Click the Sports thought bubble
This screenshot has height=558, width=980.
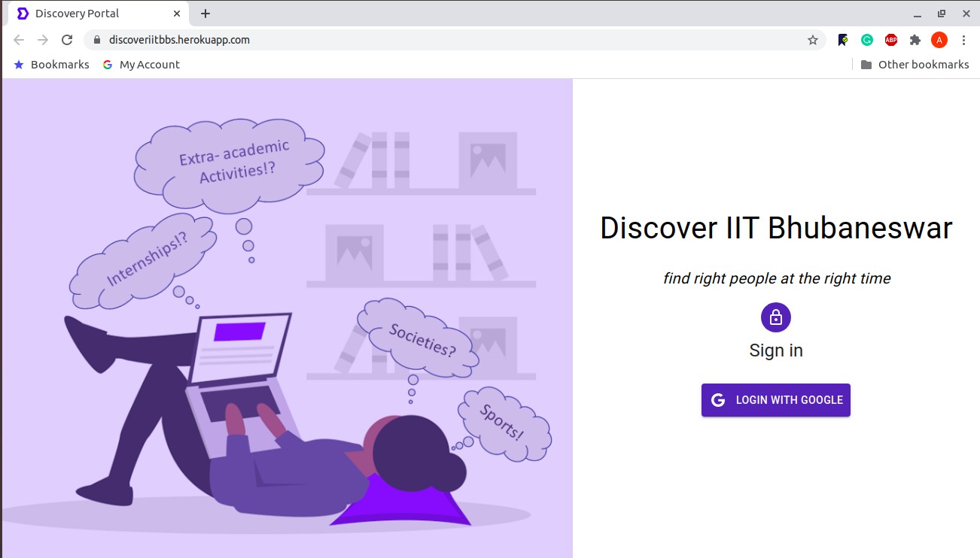pos(504,423)
